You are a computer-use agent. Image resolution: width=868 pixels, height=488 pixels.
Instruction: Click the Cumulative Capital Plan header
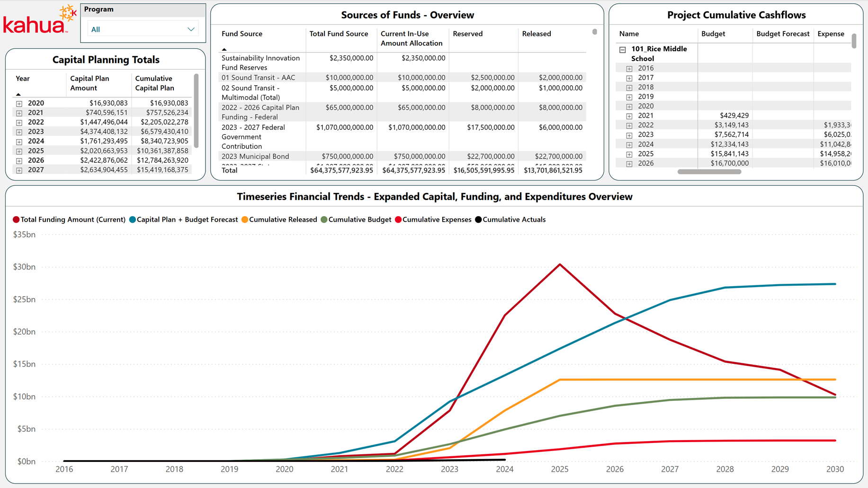pyautogui.click(x=155, y=83)
